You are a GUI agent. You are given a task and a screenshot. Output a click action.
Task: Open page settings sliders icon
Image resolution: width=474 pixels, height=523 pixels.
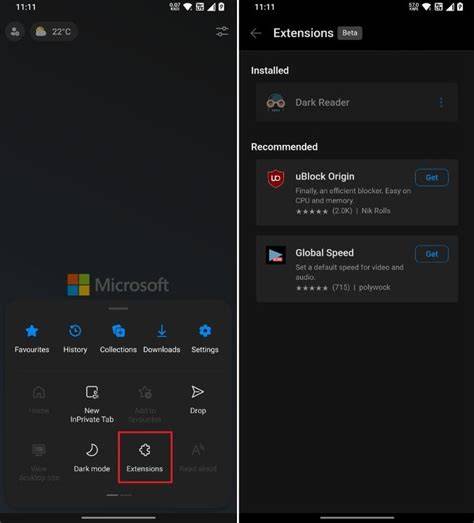pos(222,32)
